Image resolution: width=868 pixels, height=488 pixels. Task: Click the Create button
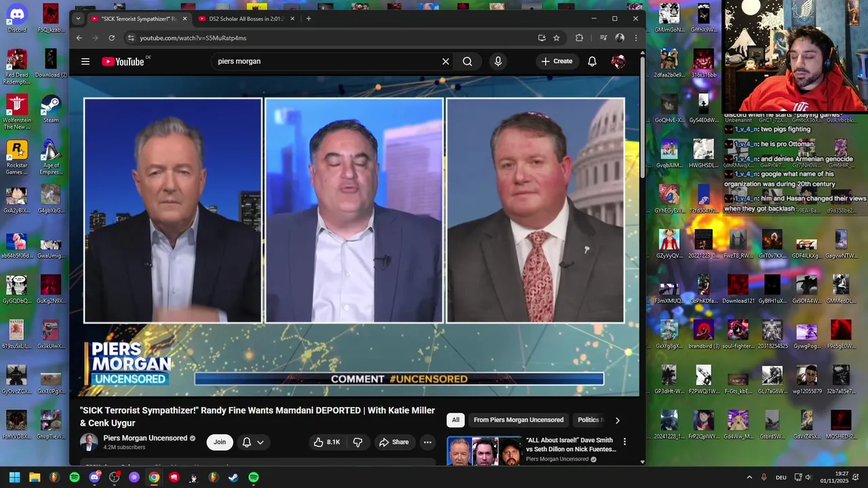pyautogui.click(x=557, y=62)
